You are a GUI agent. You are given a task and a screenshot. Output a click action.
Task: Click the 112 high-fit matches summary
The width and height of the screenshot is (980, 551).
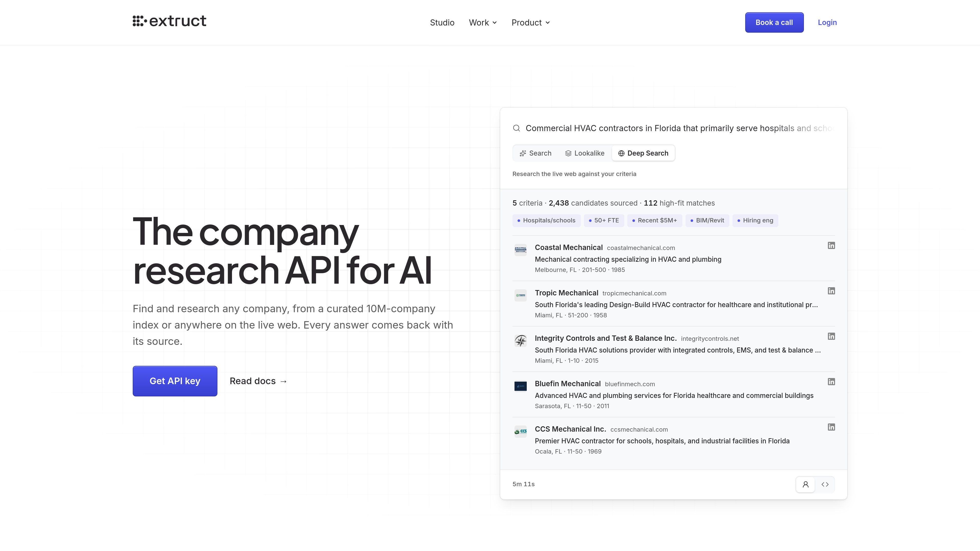(679, 203)
